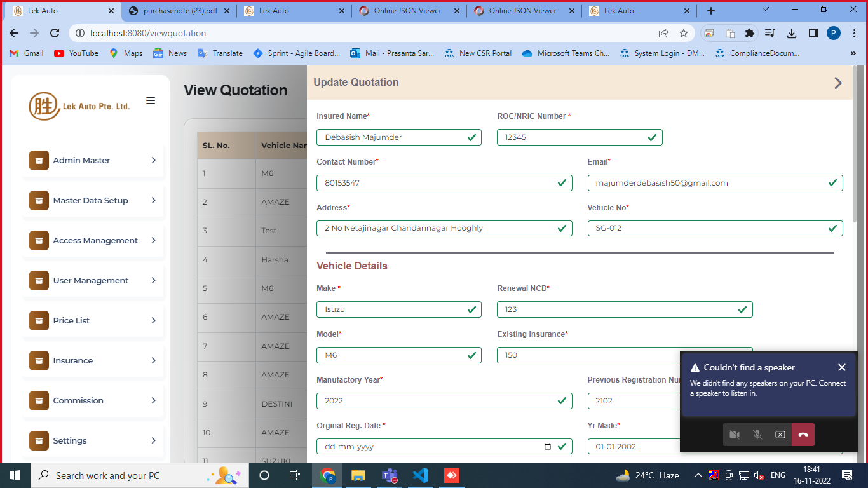Toggle the camera icon in call popup
This screenshot has height=488, width=868.
click(x=735, y=435)
